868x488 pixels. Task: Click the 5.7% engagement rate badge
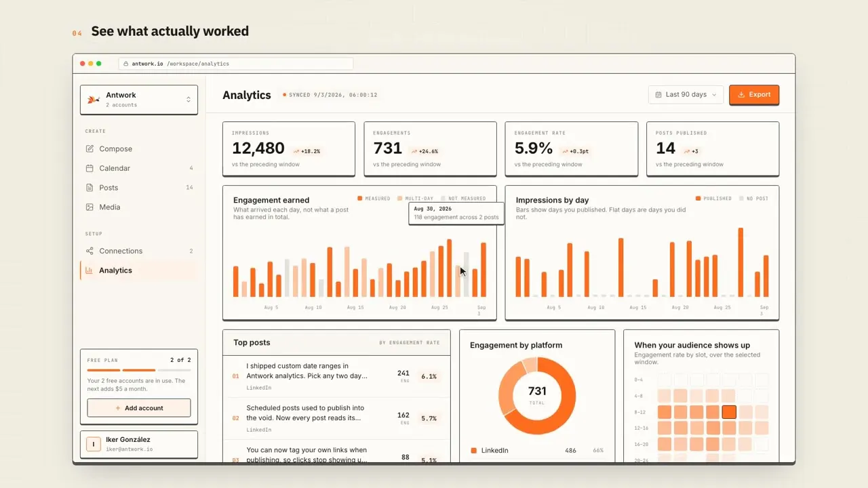pyautogui.click(x=429, y=419)
